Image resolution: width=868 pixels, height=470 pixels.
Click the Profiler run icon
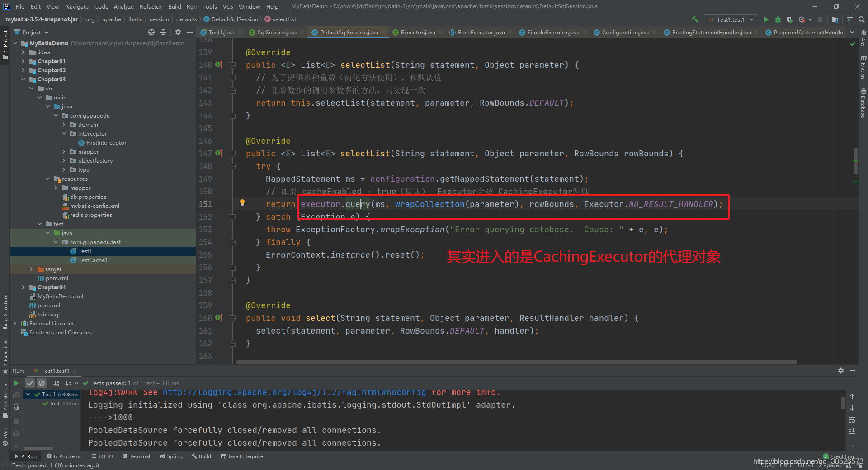802,19
